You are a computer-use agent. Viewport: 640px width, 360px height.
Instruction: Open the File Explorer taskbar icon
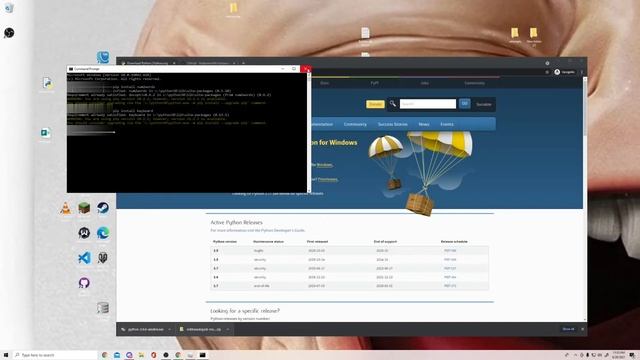click(x=141, y=355)
